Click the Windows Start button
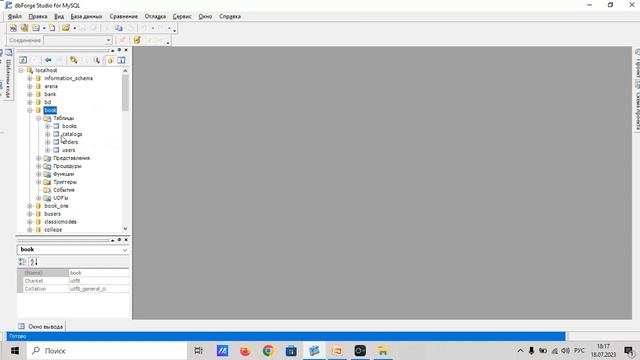The width and height of the screenshot is (640, 360). point(15,351)
